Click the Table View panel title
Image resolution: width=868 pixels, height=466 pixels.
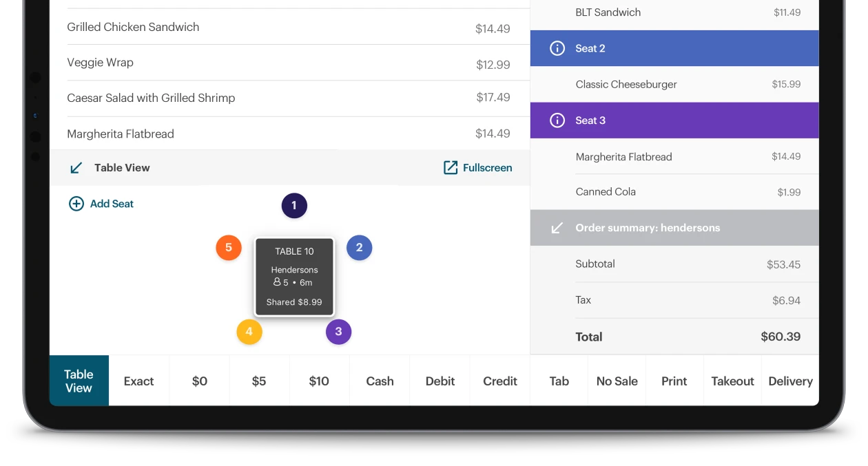tap(122, 167)
